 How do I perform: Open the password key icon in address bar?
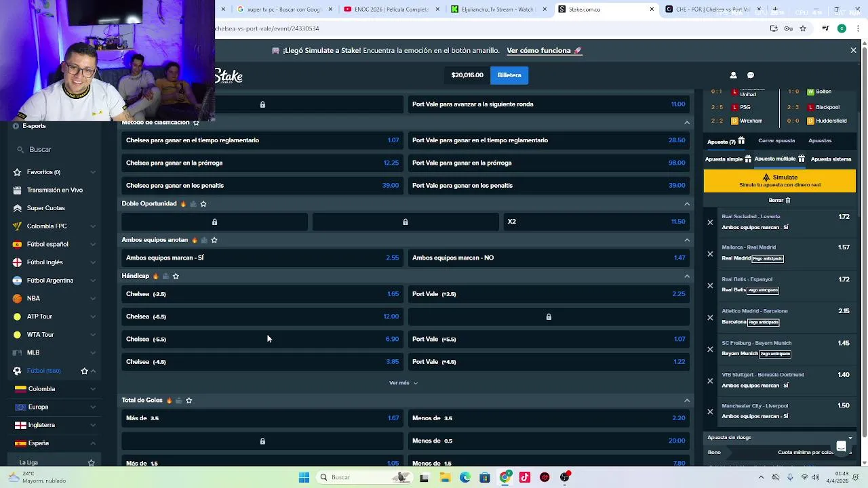tap(788, 28)
